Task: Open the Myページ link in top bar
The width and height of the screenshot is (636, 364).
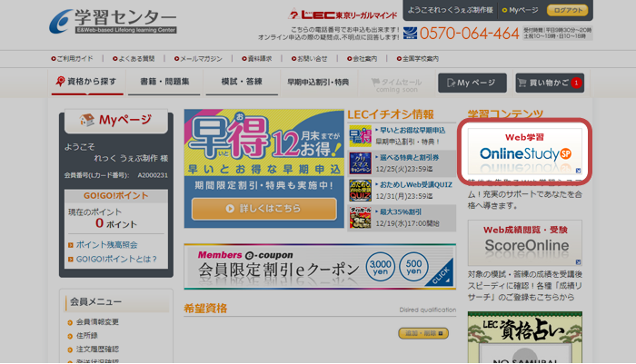Action: (x=520, y=10)
